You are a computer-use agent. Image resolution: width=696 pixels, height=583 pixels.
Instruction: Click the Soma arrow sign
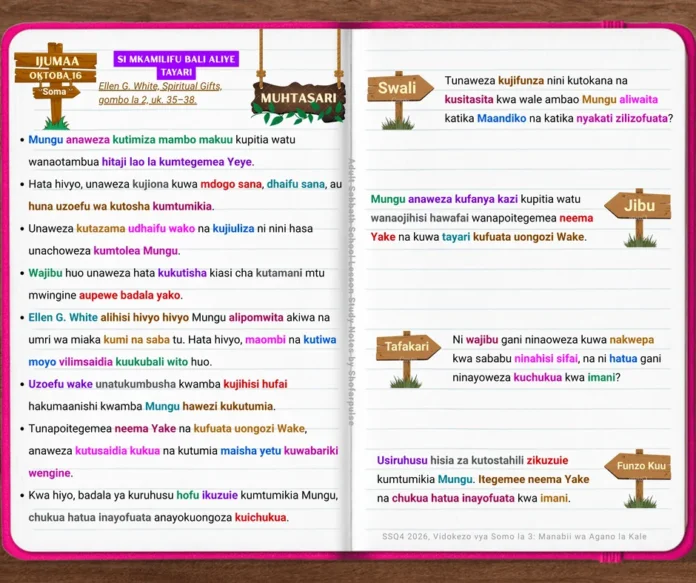coord(55,92)
